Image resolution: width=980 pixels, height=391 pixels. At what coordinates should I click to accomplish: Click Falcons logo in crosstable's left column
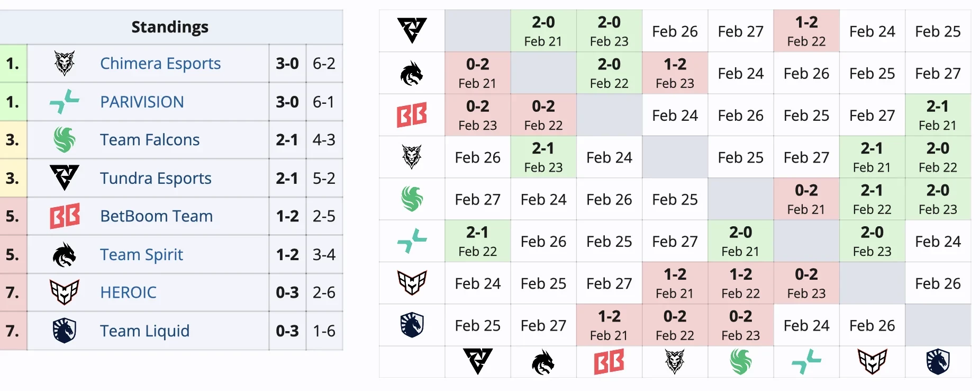click(412, 199)
